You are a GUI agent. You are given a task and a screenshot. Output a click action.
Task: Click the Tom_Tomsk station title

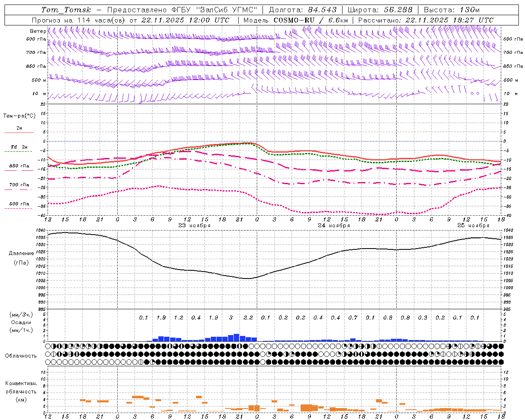pyautogui.click(x=66, y=10)
